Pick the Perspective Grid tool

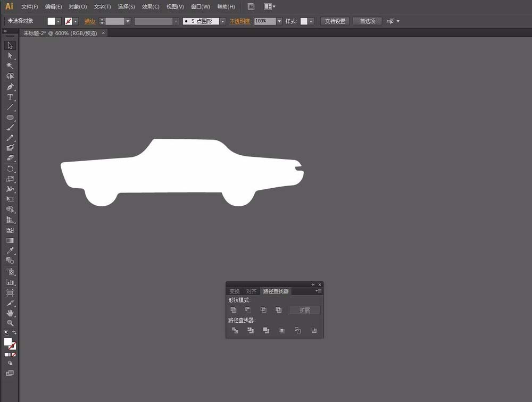point(10,220)
